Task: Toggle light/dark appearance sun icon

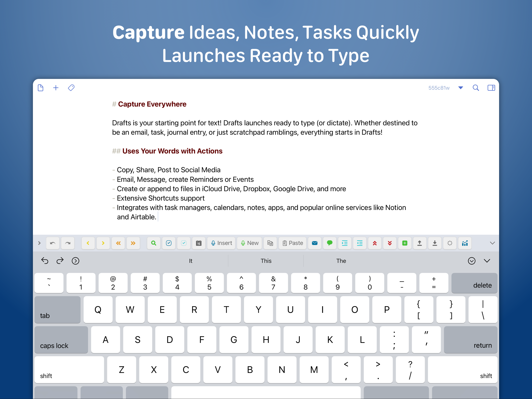Action: [x=449, y=243]
